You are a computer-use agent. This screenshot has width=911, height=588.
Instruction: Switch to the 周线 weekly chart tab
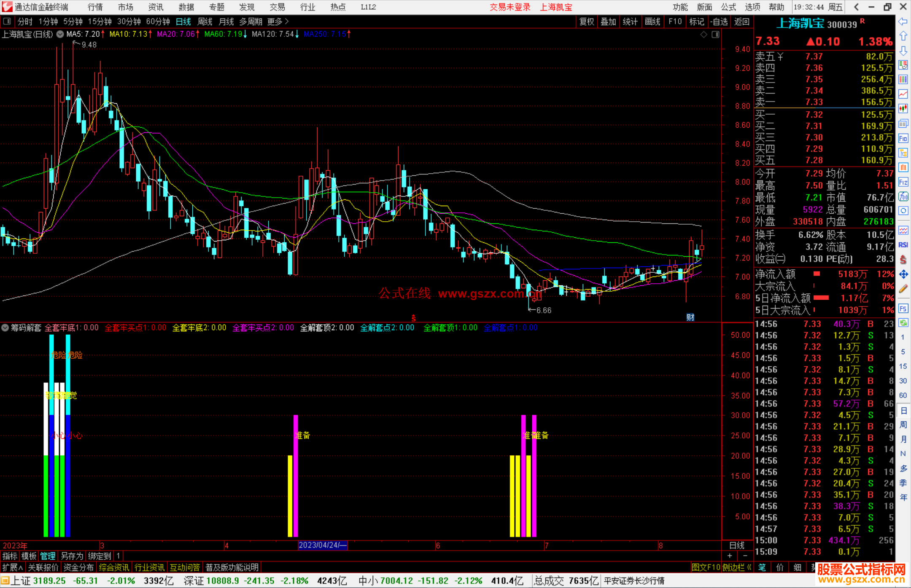coord(205,21)
